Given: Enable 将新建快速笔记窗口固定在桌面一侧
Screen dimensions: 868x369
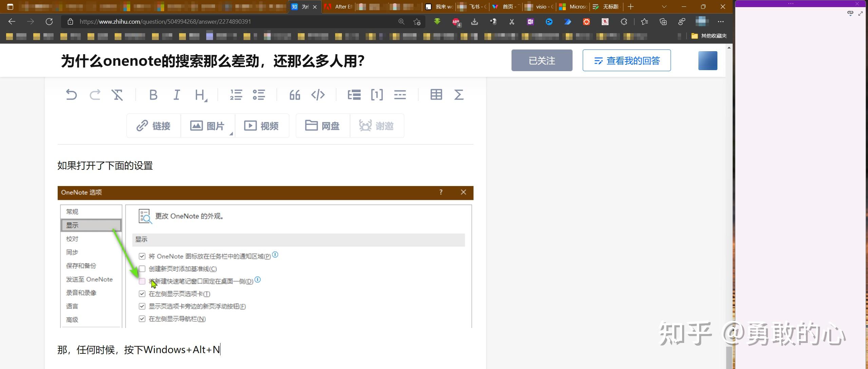Looking at the screenshot, I should point(142,281).
